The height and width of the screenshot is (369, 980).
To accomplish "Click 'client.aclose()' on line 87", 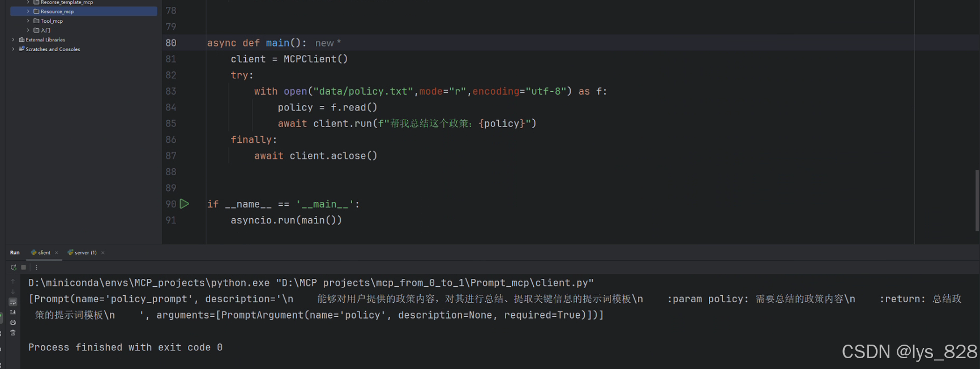I will 333,156.
